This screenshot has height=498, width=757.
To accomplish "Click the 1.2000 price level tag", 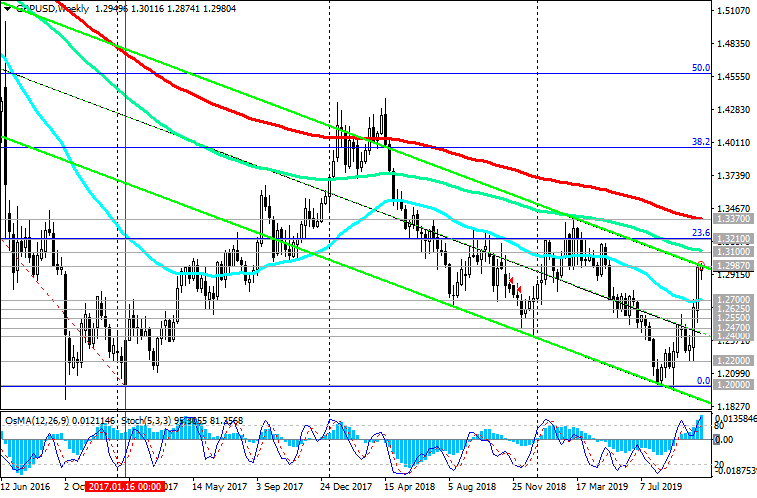I will pyautogui.click(x=733, y=385).
